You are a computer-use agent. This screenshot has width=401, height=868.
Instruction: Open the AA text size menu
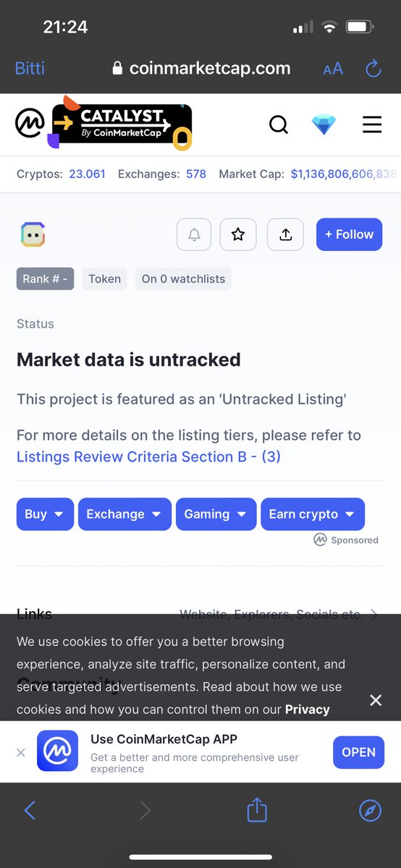pos(333,69)
